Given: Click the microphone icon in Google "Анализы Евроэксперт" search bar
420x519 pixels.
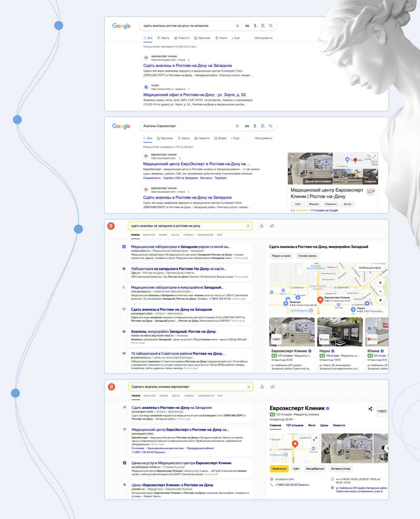Looking at the screenshot, I should point(255,126).
